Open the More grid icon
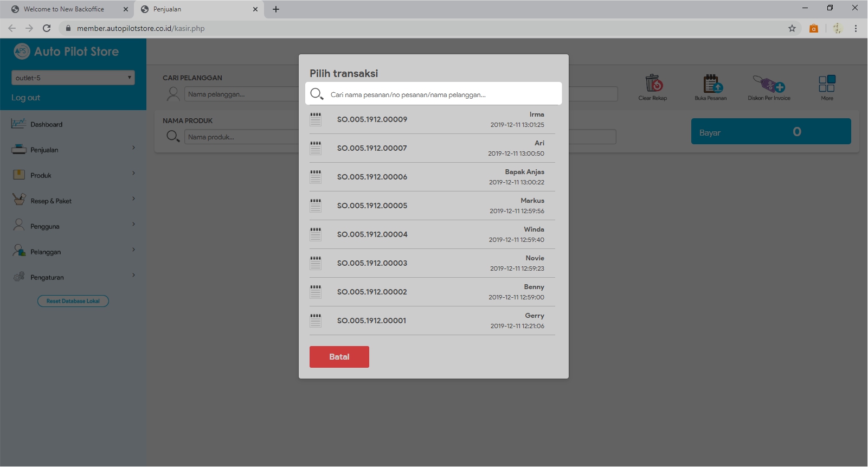Viewport: 868px width, 467px height. [827, 84]
